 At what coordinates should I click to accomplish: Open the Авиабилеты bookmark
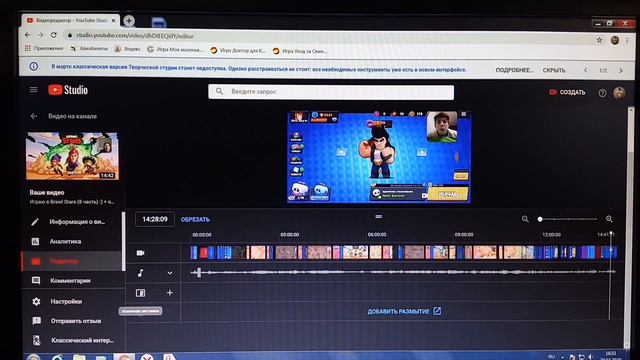click(89, 49)
